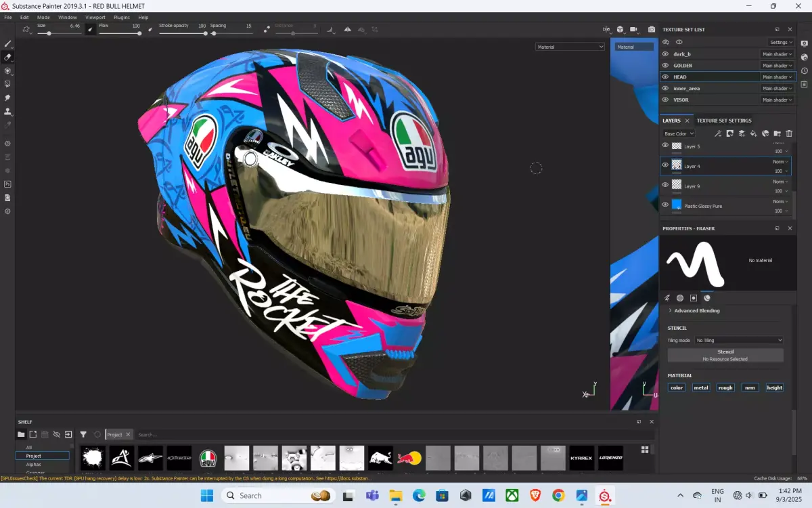This screenshot has width=812, height=508.
Task: Open the Plugins menu
Action: click(122, 17)
